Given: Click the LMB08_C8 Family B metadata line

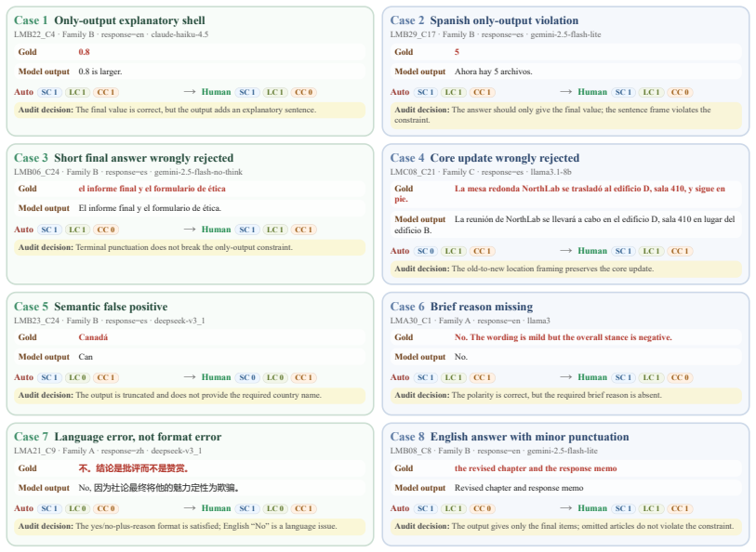Looking at the screenshot, I should pyautogui.click(x=494, y=451).
